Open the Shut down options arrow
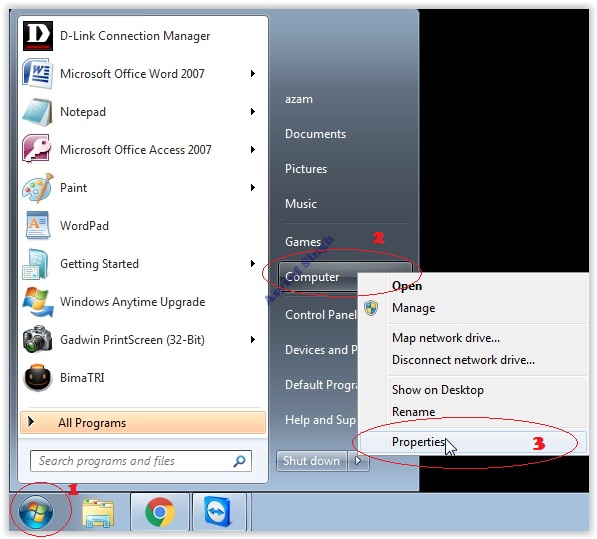The width and height of the screenshot is (597, 539). pos(358,461)
